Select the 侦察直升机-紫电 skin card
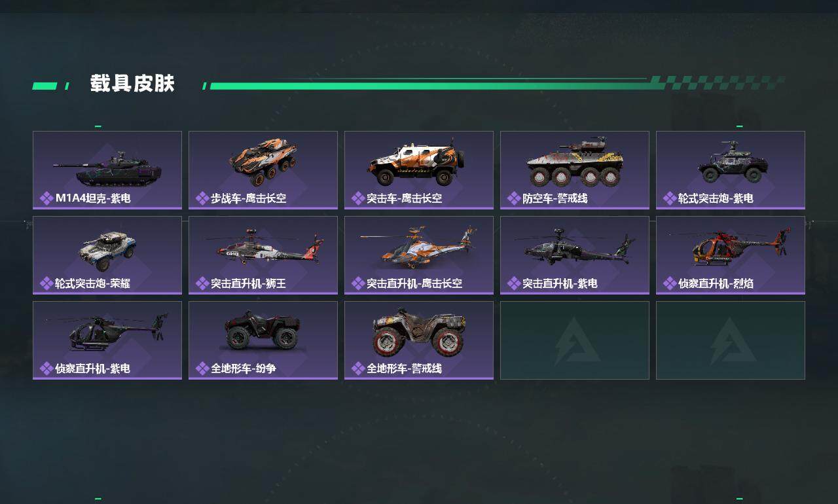 coord(107,340)
